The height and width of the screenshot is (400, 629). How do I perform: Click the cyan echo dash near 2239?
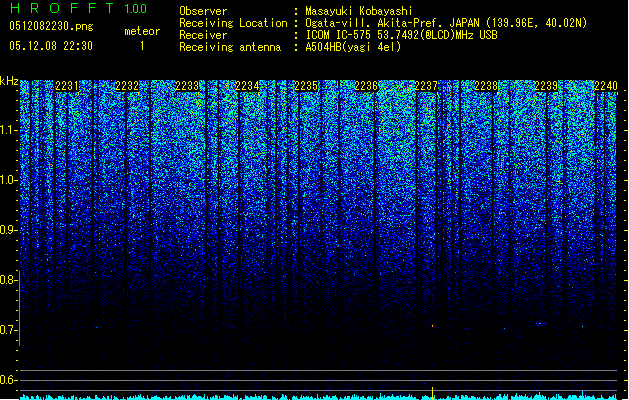(541, 323)
